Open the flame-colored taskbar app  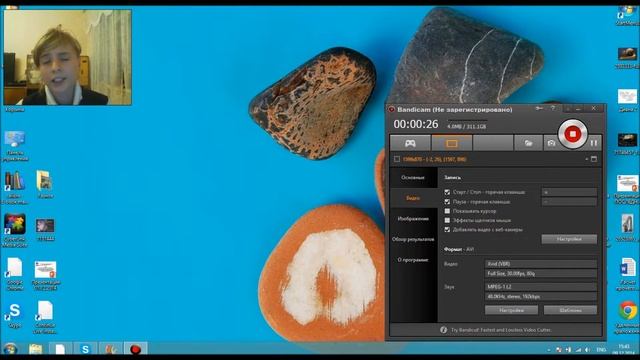[x=110, y=349]
